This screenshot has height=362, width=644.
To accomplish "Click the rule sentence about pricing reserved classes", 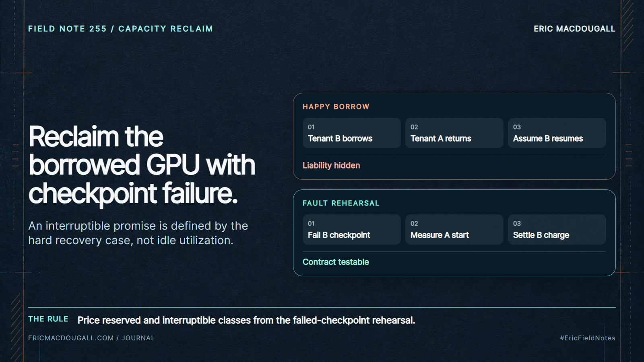I will pos(246,320).
